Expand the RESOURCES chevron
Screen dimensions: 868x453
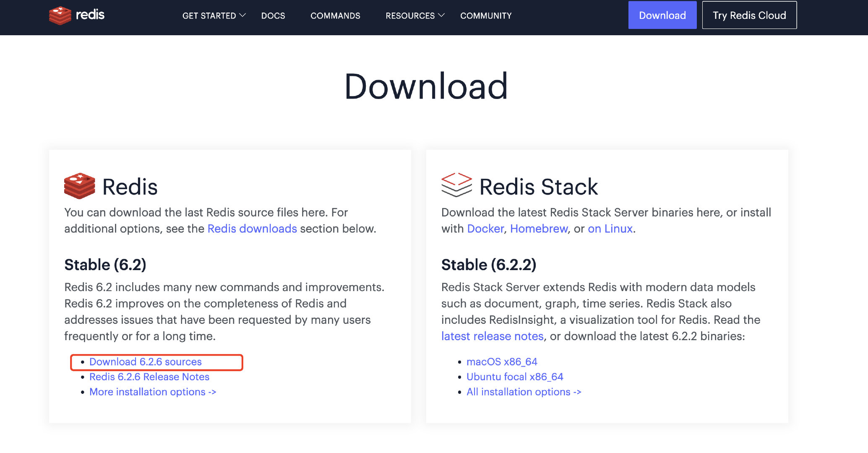pyautogui.click(x=441, y=15)
